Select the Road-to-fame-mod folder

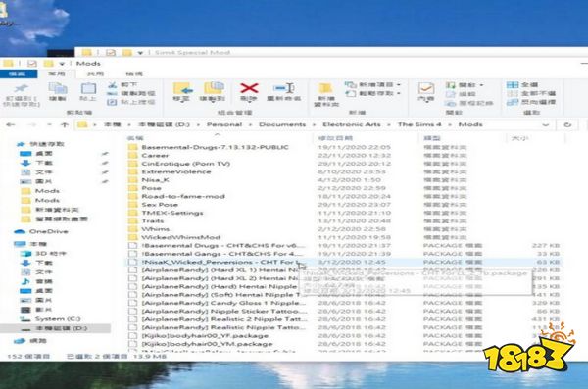point(176,196)
